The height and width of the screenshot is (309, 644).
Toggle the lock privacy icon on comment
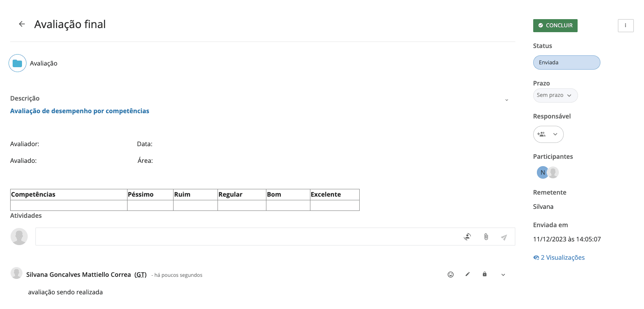(x=485, y=274)
